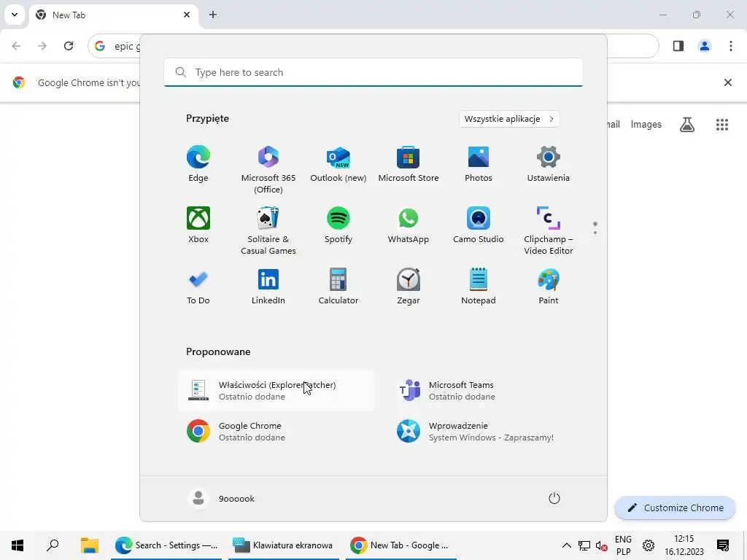Show hidden system tray icons
747x560 pixels.
[x=566, y=545]
